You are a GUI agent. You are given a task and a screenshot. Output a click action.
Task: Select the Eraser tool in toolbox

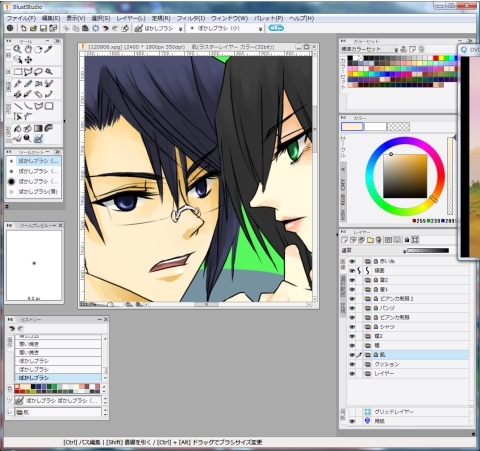(x=38, y=94)
